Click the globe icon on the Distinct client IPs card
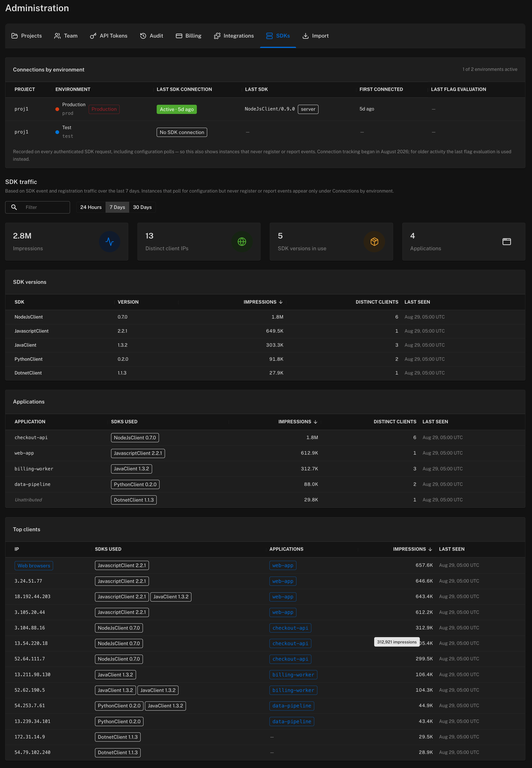Image resolution: width=532 pixels, height=768 pixels. click(x=242, y=242)
